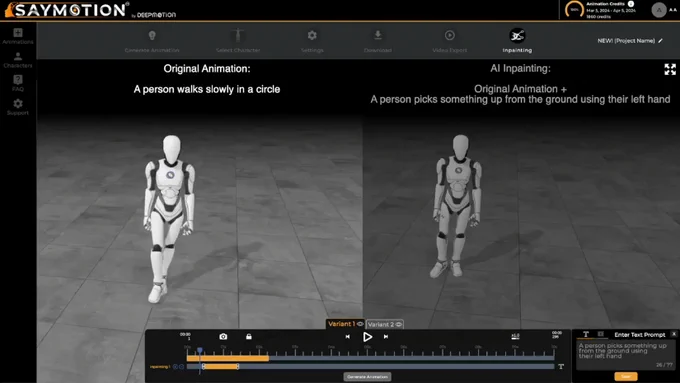
Task: Click the orange Save button
Action: pos(625,376)
